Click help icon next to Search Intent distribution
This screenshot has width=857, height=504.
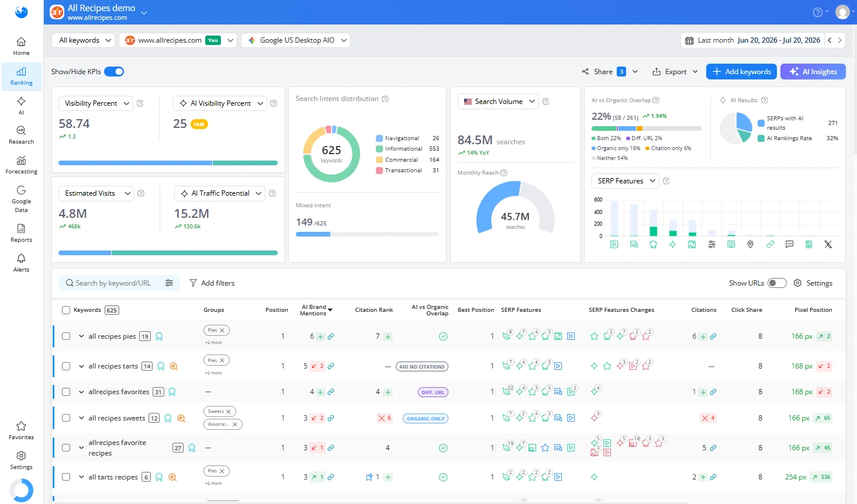click(385, 99)
